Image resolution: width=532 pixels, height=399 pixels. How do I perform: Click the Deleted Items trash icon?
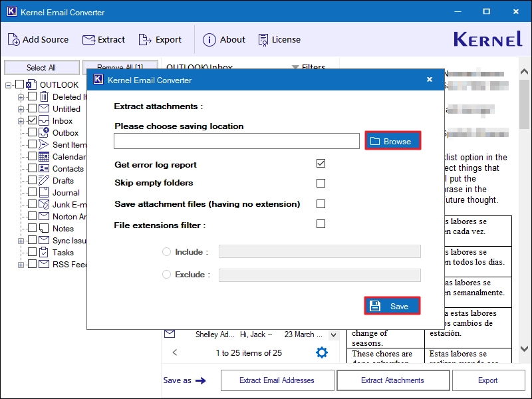click(x=44, y=96)
